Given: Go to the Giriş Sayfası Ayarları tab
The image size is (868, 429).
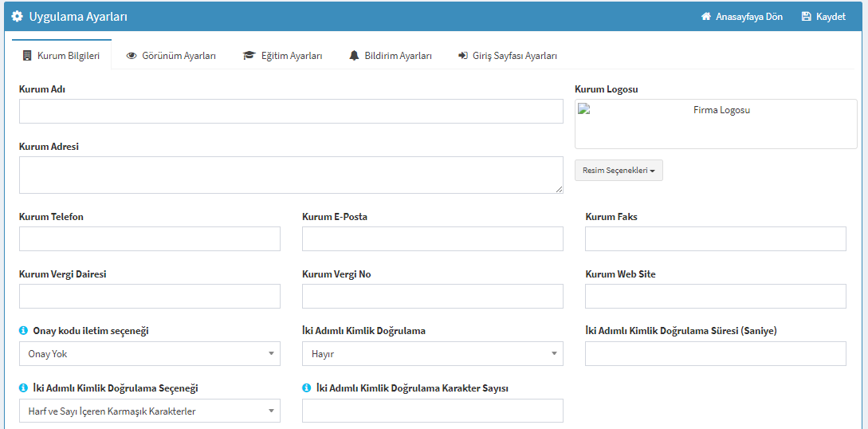Looking at the screenshot, I should tap(507, 56).
